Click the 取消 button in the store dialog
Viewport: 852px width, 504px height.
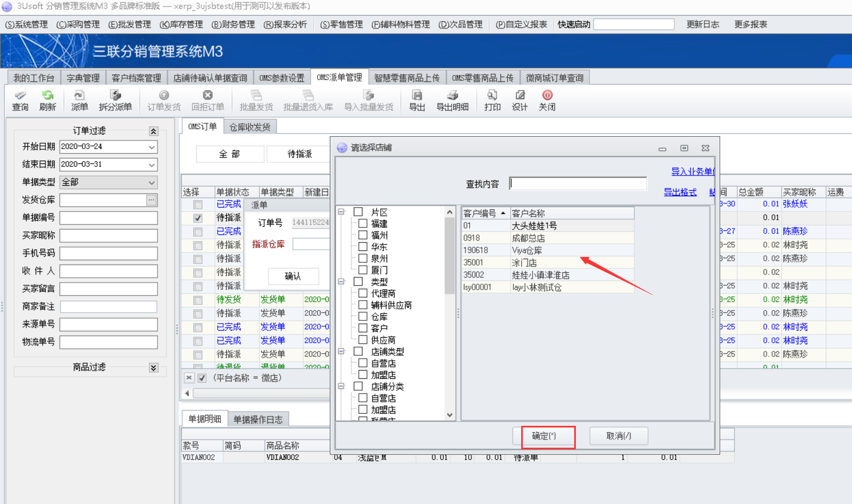(x=618, y=436)
